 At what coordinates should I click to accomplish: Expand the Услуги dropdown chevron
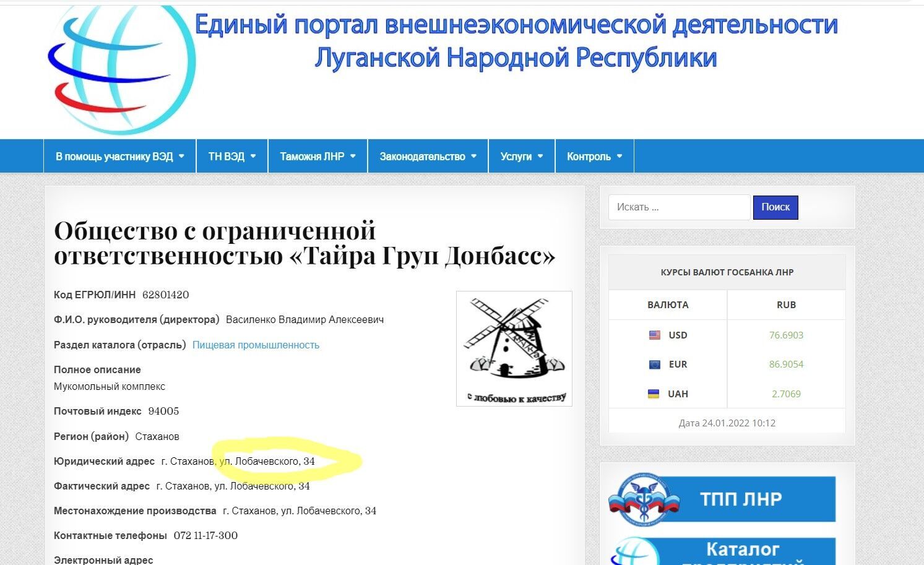540,156
